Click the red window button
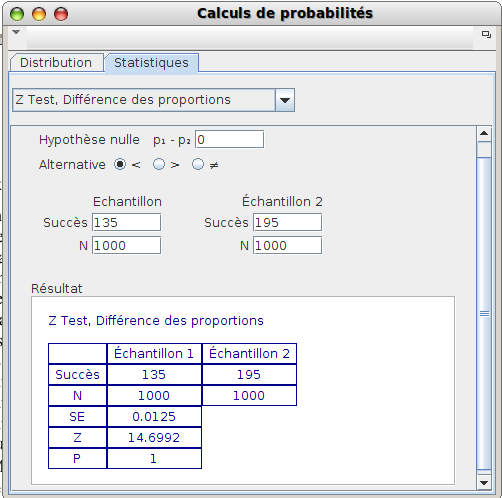The width and height of the screenshot is (502, 498). click(61, 14)
